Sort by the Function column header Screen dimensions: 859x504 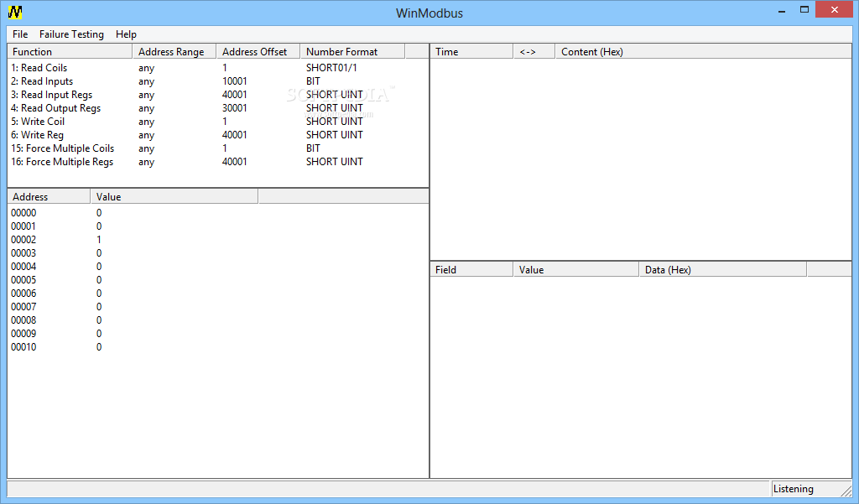70,51
